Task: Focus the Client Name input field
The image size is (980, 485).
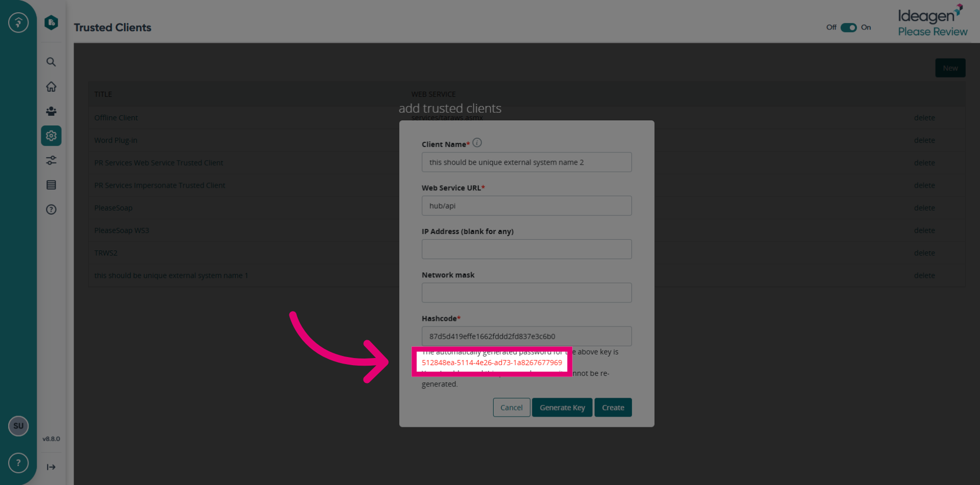Action: pos(526,162)
